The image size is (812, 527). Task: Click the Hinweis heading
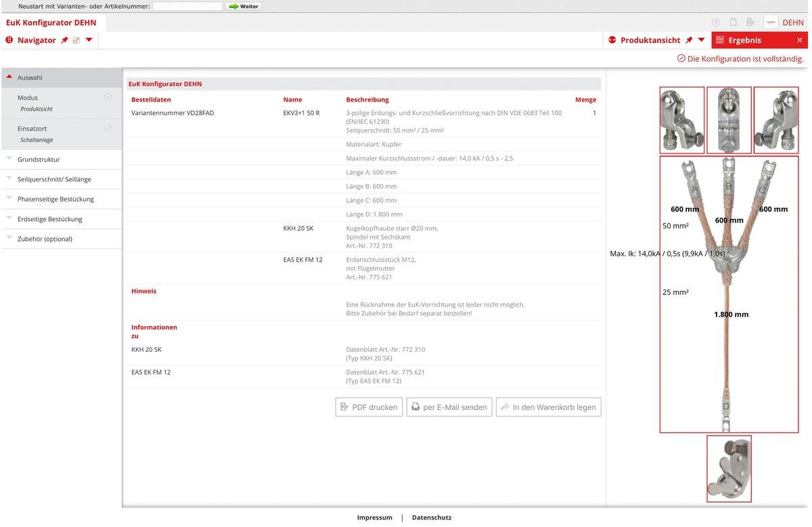coord(143,291)
